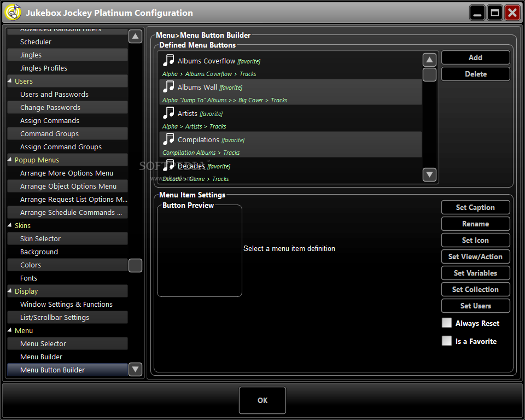Click the music note icon beside Compilations
Screen dimensions: 525x420
[168, 139]
